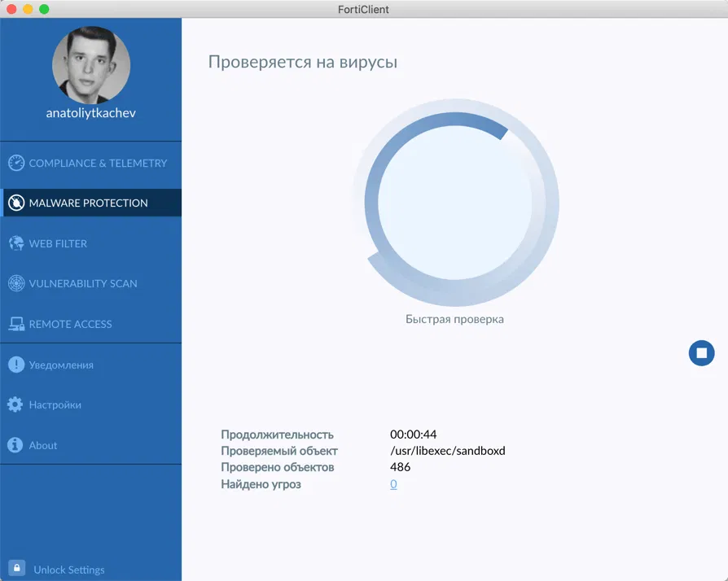Screen dimensions: 728x581
Task: Go to WEB FILTER section
Action: click(58, 243)
